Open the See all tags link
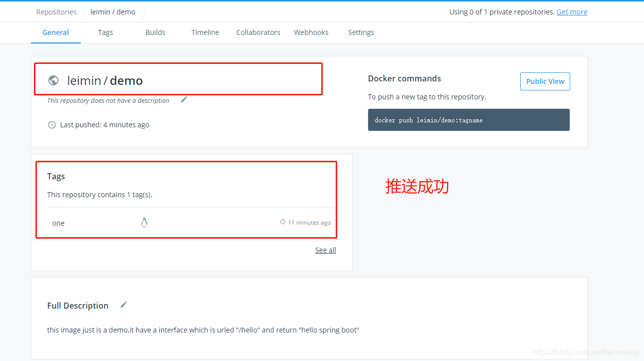The image size is (644, 361). tap(326, 250)
